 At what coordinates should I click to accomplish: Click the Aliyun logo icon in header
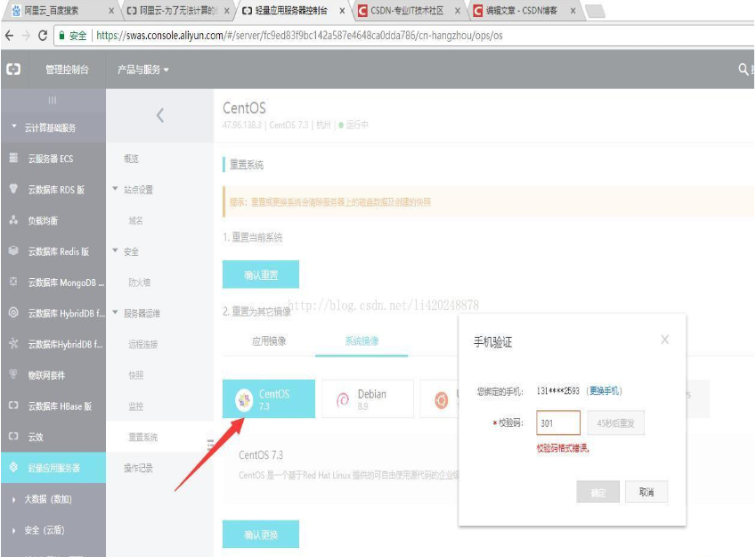click(13, 69)
